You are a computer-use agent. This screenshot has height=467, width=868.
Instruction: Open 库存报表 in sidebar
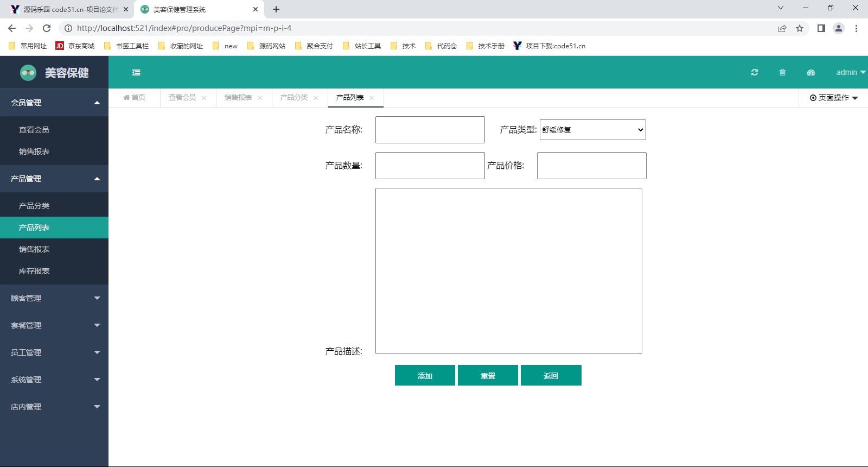coord(54,271)
